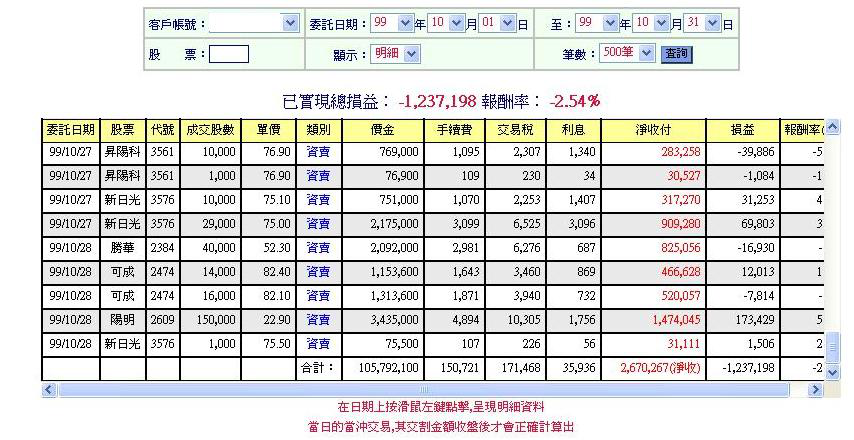
Task: Click the vertical scrollbar thumb
Action: (x=832, y=347)
